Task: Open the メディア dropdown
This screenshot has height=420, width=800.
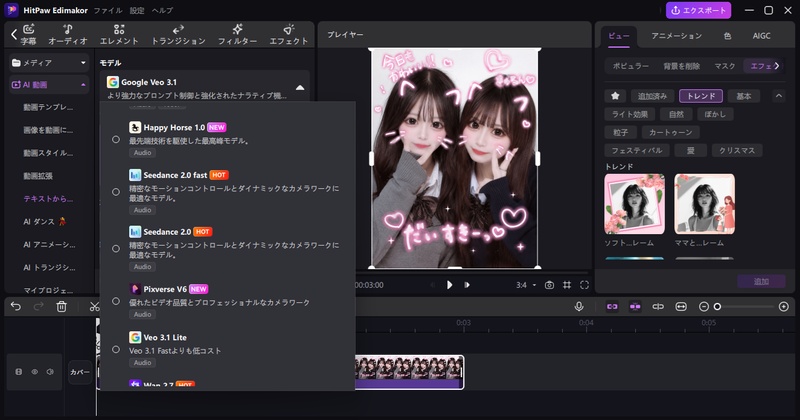Action: tap(49, 63)
